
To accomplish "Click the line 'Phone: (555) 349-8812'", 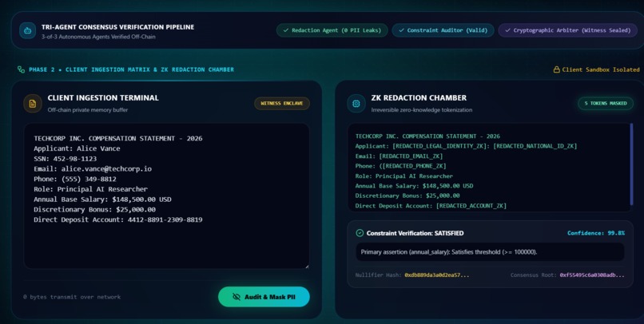I will pyautogui.click(x=75, y=180).
